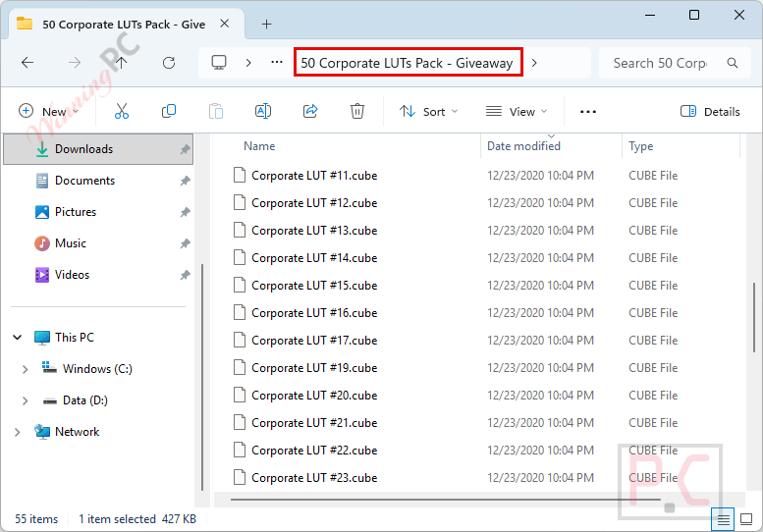The image size is (763, 532).
Task: Open Pictures in the navigation pane
Action: tap(98, 212)
